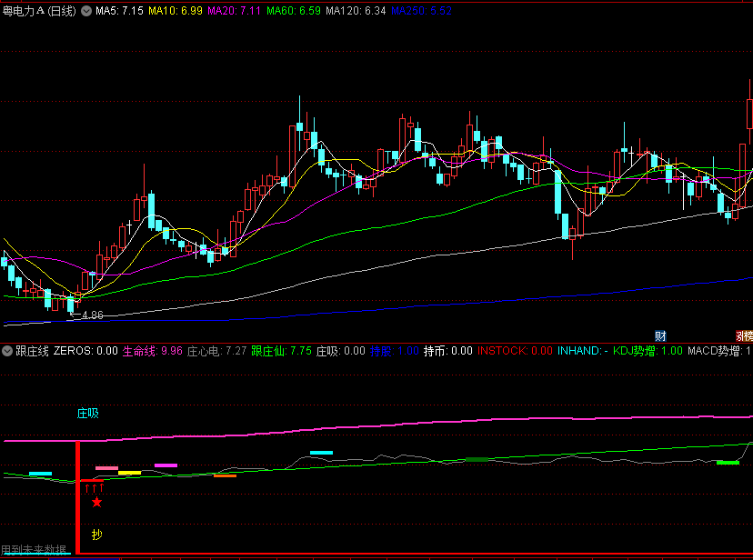Click the ZEROS: 0.00 value
Image resolution: width=753 pixels, height=560 pixels.
85,351
